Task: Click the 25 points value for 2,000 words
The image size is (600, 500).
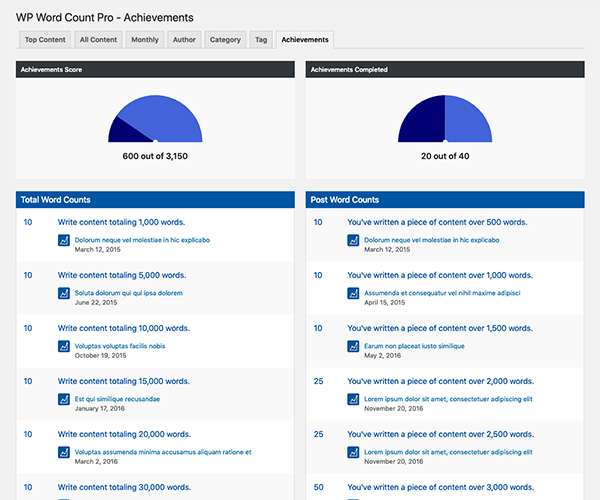Action: (x=318, y=381)
